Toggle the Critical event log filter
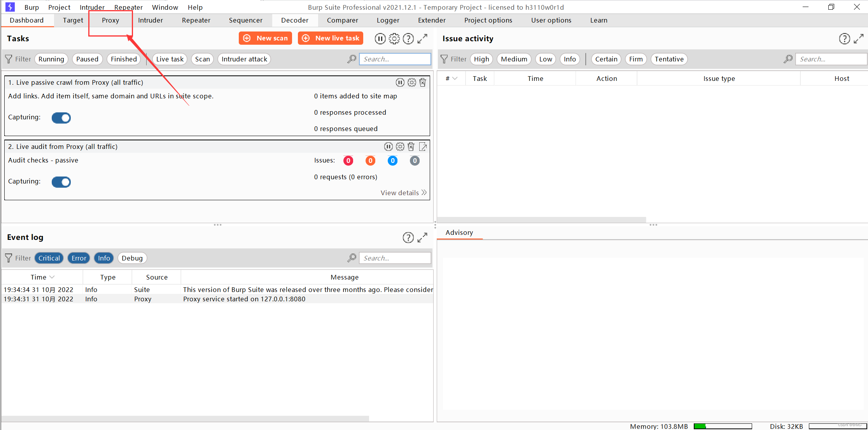This screenshot has height=430, width=868. pos(49,258)
